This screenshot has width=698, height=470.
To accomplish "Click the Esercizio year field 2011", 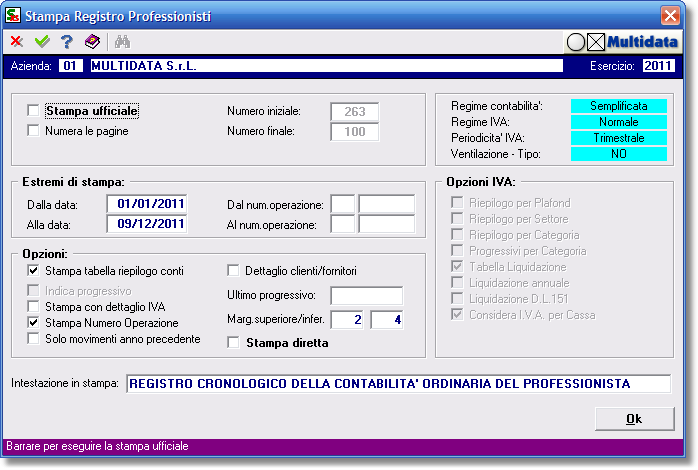I will 658,66.
